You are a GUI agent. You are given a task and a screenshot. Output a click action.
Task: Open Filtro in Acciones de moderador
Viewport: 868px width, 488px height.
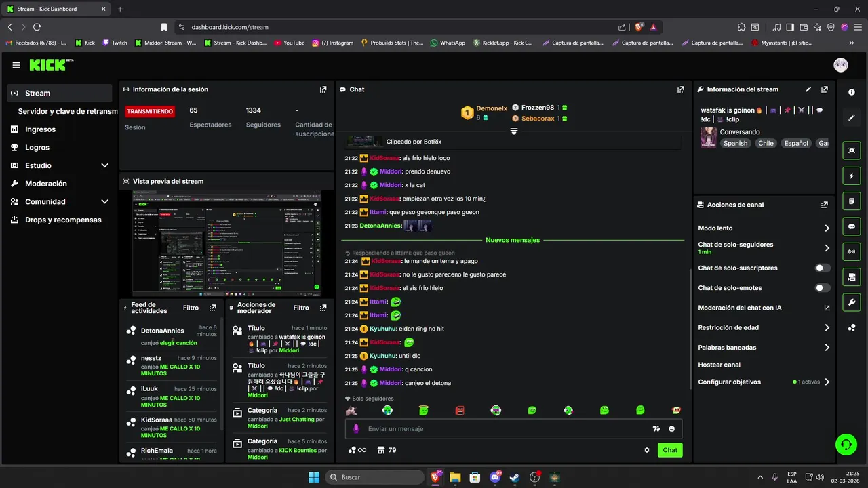point(301,308)
